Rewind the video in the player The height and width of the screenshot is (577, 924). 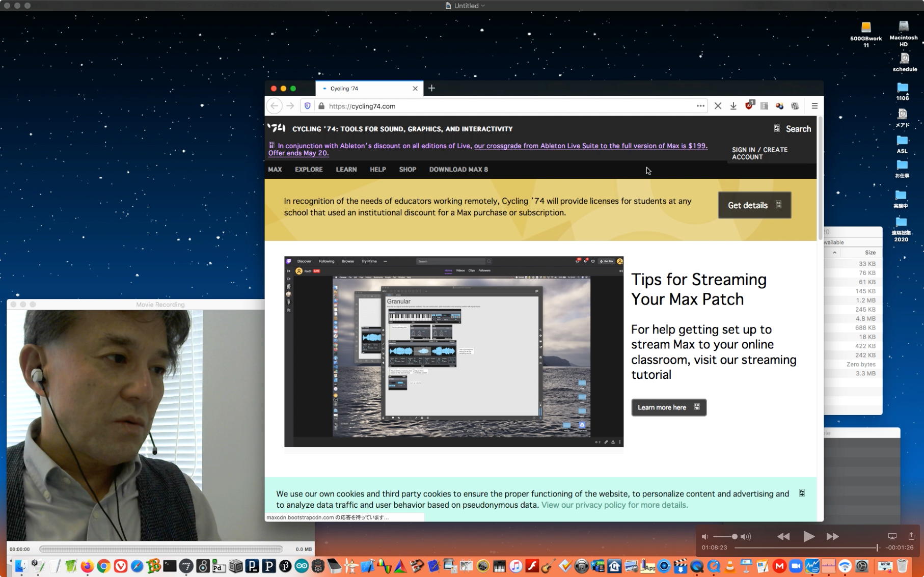click(x=783, y=536)
